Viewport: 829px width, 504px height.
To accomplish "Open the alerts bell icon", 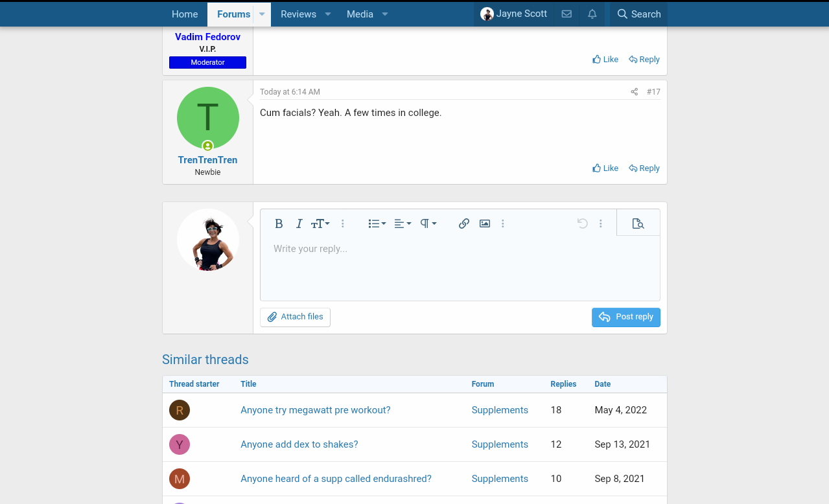I will pyautogui.click(x=592, y=14).
